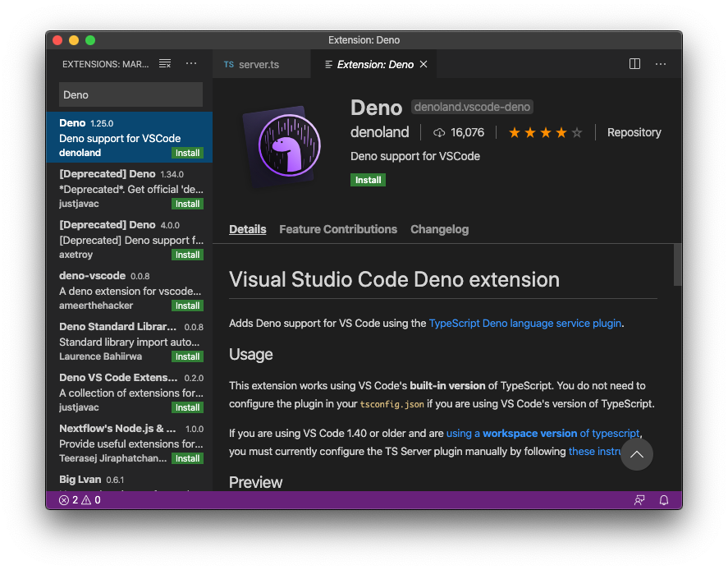The height and width of the screenshot is (570, 728).
Task: Open the Feature Contributions tab
Action: [338, 229]
